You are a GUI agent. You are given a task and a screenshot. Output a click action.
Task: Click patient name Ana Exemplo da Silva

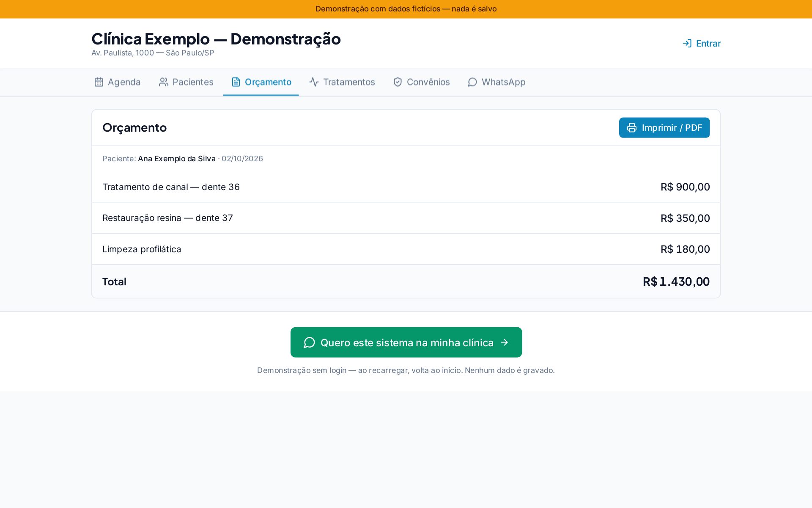177,159
